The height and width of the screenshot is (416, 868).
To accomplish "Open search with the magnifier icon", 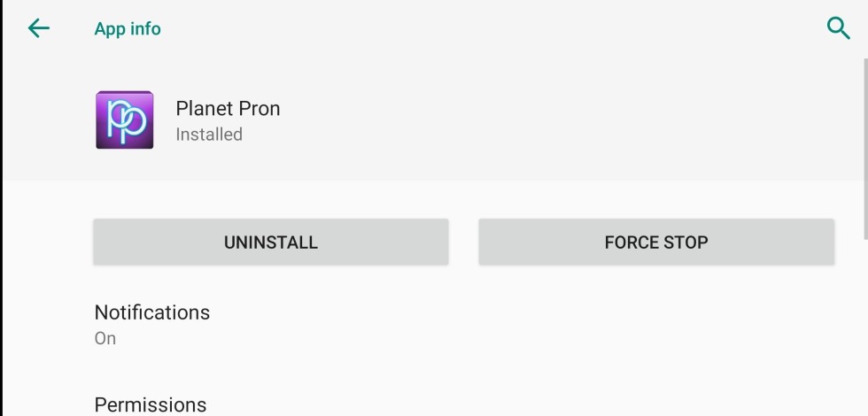I will (838, 28).
